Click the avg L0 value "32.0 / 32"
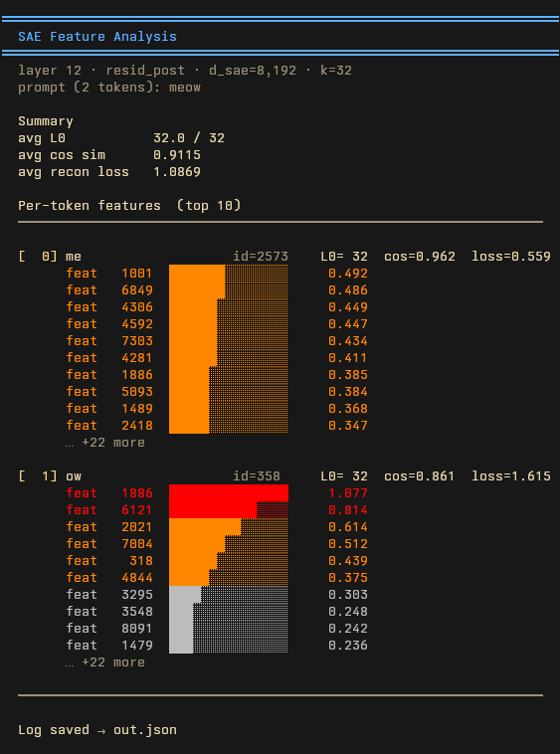This screenshot has height=754, width=560. click(189, 138)
